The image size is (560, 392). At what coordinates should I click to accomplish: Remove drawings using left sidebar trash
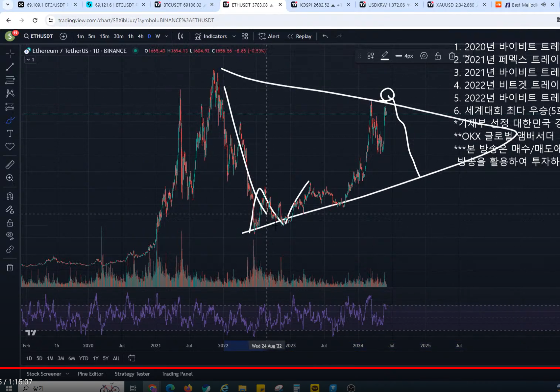coord(10,267)
